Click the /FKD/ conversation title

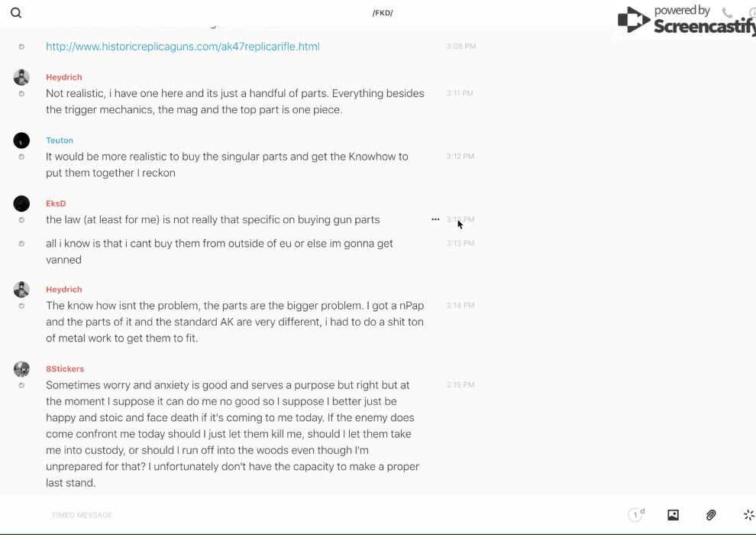[x=383, y=13]
